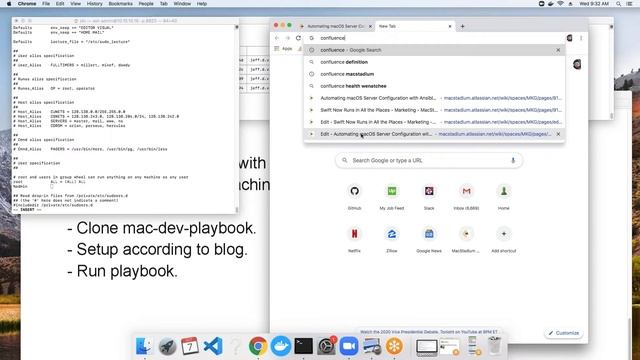
Task: Reload the page in Chrome
Action: 298,38
